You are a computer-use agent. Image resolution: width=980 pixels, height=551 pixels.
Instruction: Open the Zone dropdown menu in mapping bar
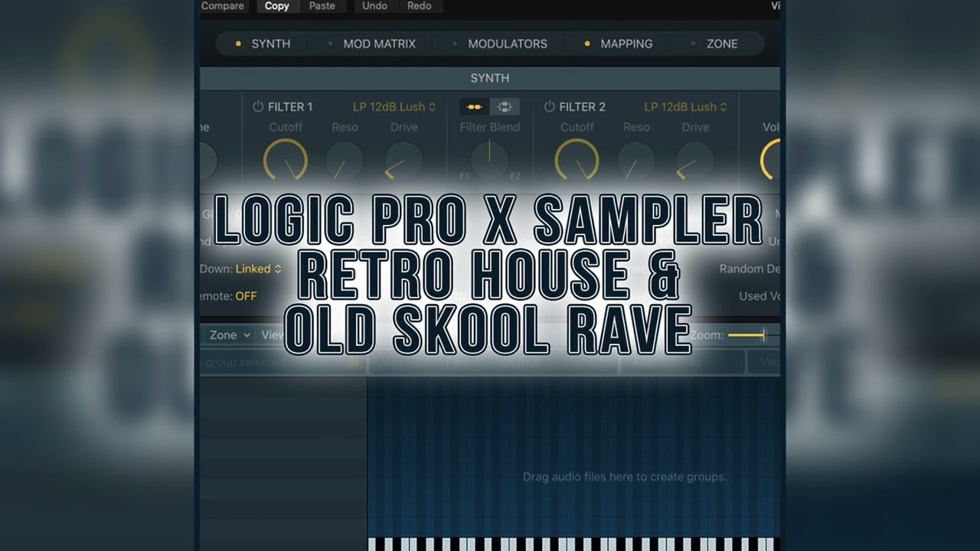click(x=230, y=335)
